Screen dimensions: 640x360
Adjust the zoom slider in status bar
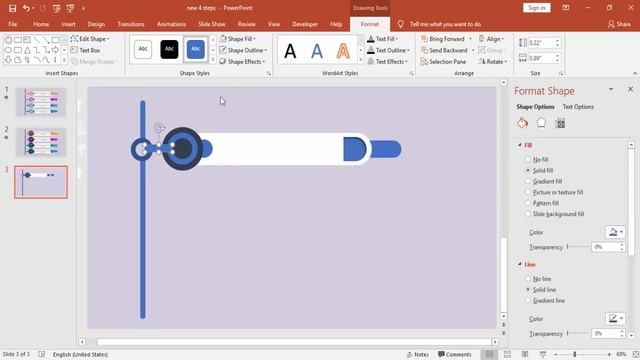pyautogui.click(x=575, y=354)
